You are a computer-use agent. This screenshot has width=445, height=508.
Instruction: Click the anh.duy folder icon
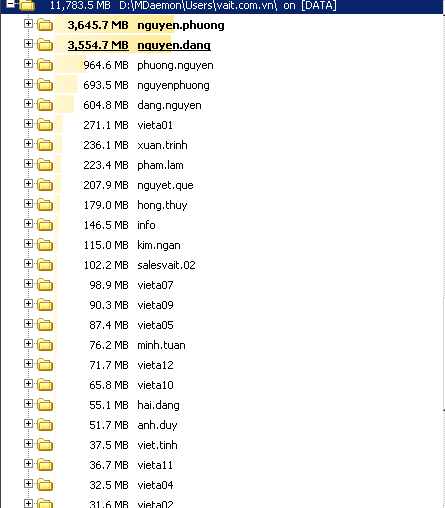[x=45, y=425]
